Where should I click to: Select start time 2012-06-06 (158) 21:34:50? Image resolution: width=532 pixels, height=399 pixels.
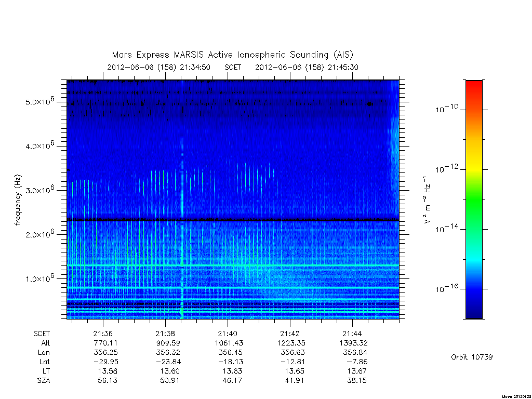(159, 67)
